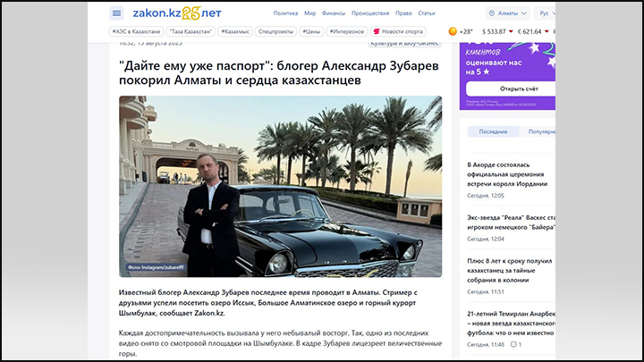Open the Происшествия menu item
644x362 pixels.
[x=370, y=13]
